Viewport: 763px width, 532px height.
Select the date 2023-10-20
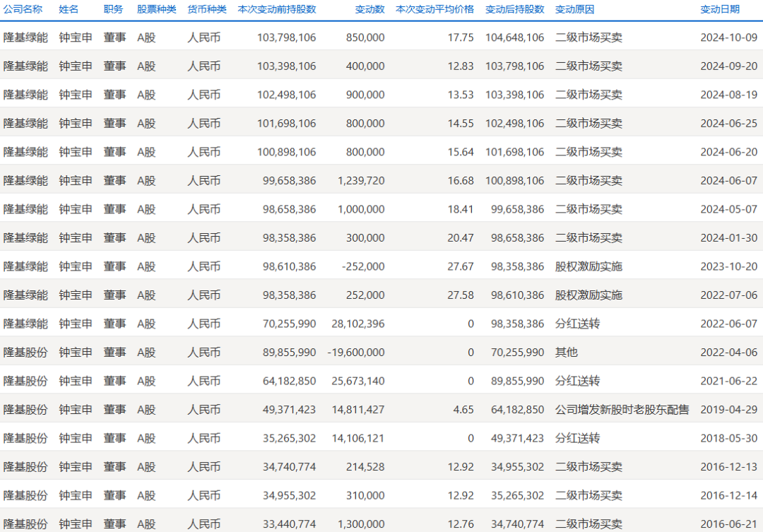point(729,267)
